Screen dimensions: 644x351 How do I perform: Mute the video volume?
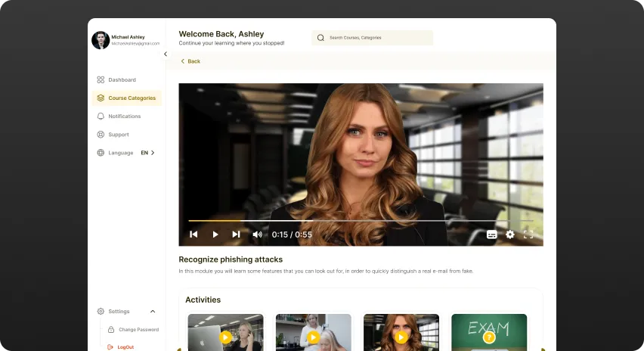257,235
